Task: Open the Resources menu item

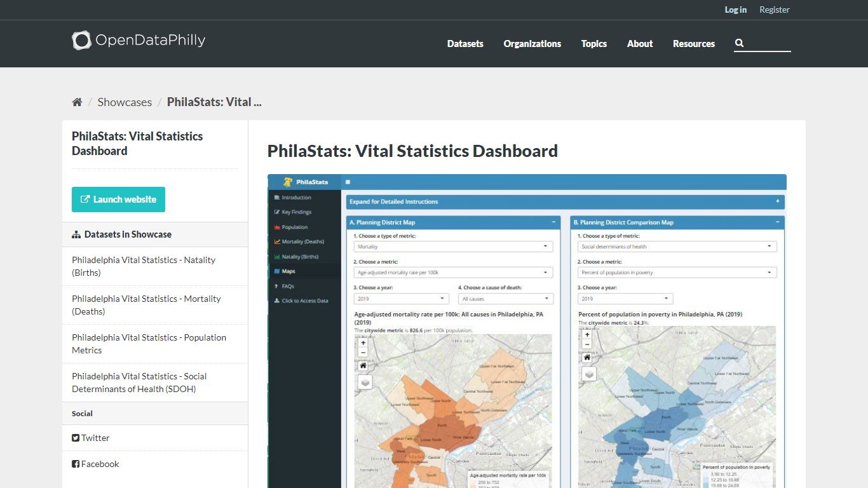Action: coord(694,44)
